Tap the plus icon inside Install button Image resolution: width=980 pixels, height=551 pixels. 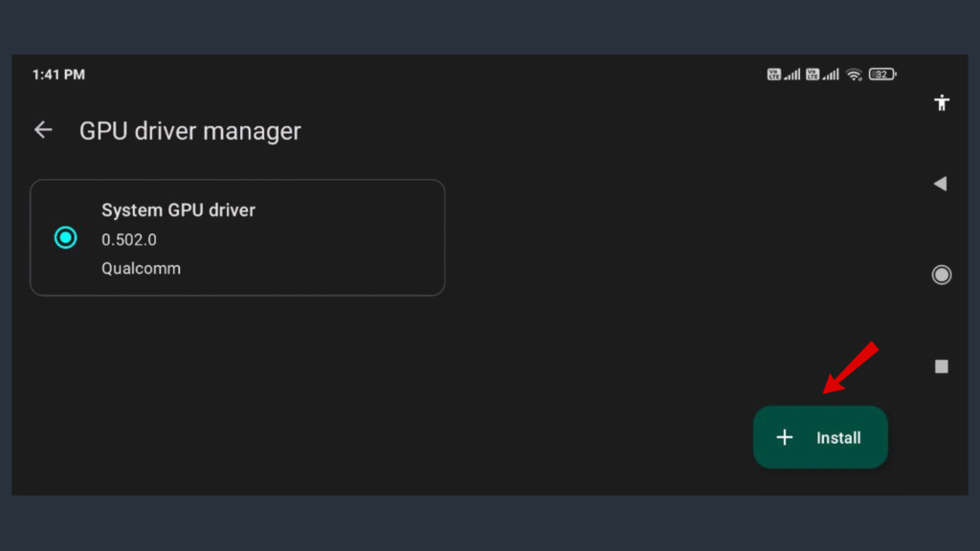pos(785,437)
